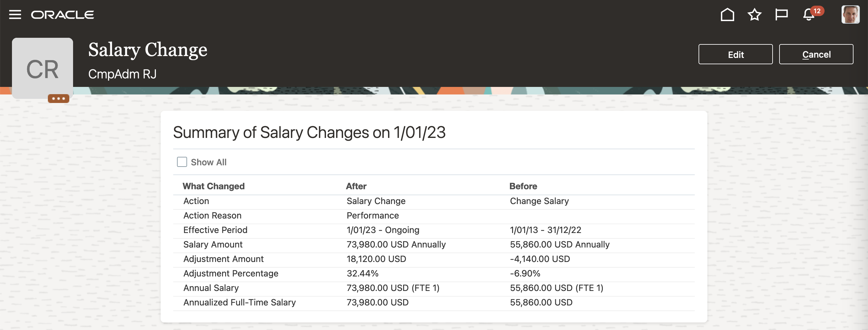The height and width of the screenshot is (330, 868).
Task: Click the Action Reason Performance value
Action: tap(373, 215)
